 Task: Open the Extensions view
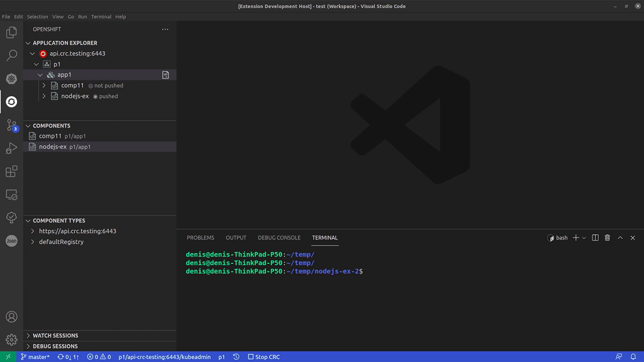(11, 171)
